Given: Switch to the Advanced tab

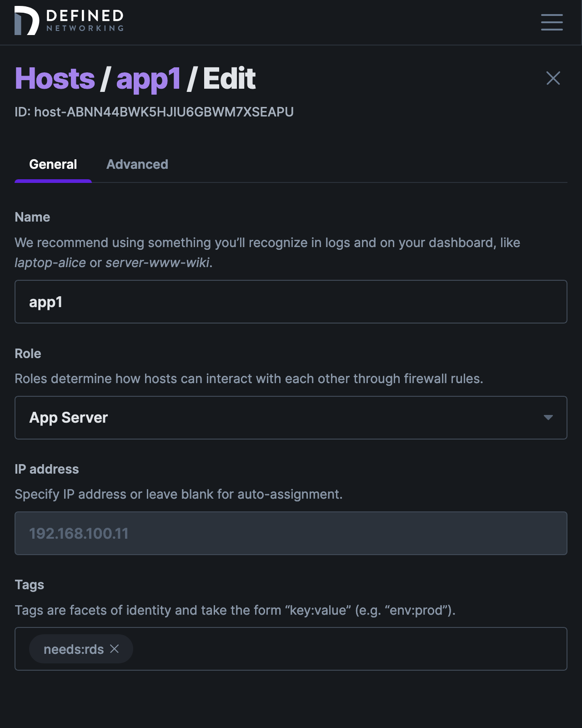Looking at the screenshot, I should tap(137, 164).
